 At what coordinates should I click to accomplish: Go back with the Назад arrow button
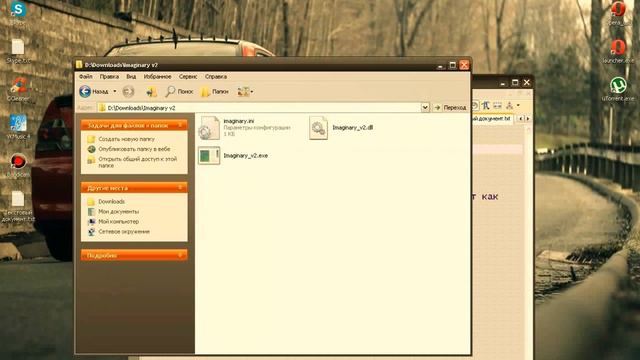tap(94, 91)
